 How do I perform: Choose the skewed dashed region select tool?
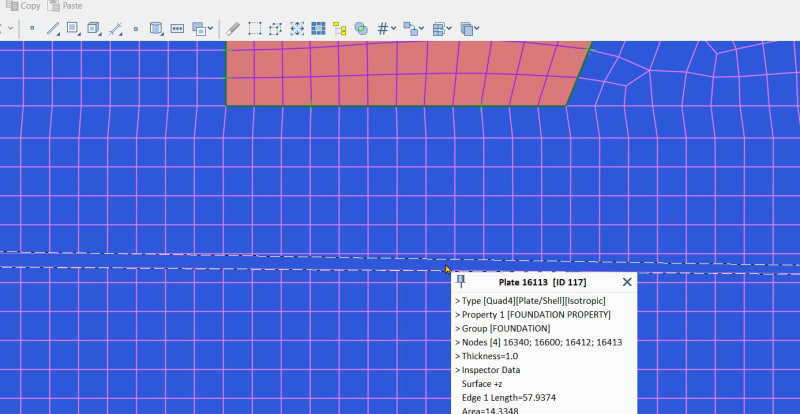tap(276, 29)
